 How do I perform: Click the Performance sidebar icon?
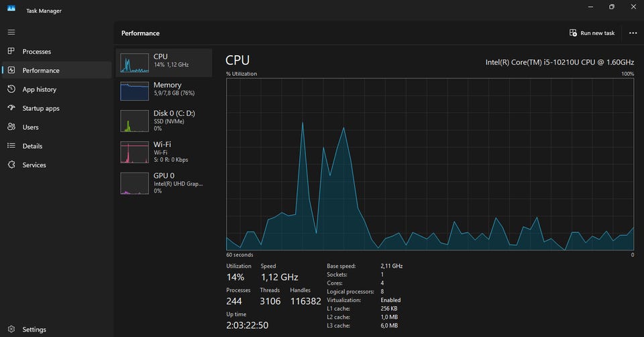click(x=11, y=70)
